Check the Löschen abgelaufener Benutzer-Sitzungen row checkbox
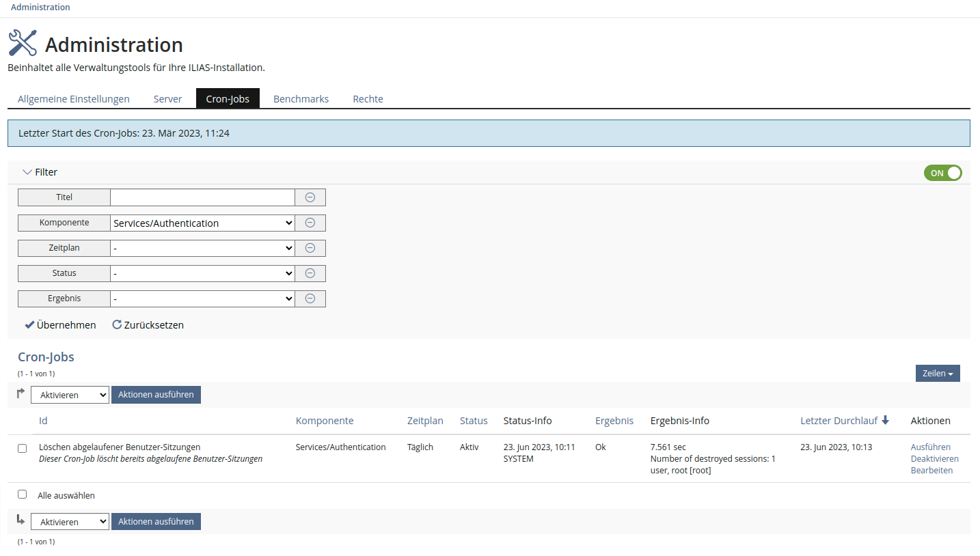The height and width of the screenshot is (556, 980). tap(22, 448)
